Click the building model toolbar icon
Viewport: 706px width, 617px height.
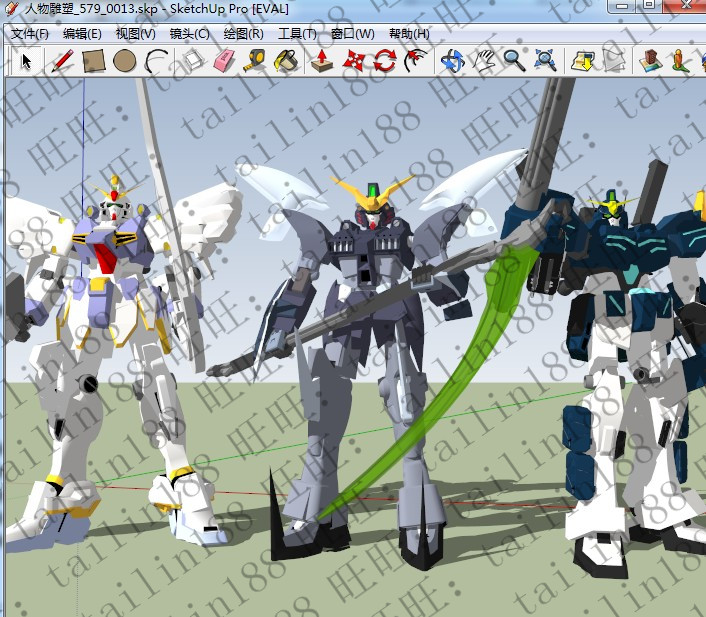click(x=650, y=61)
